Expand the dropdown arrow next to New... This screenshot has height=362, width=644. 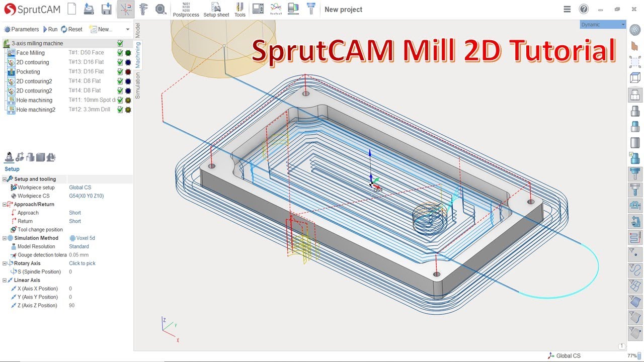point(127,29)
